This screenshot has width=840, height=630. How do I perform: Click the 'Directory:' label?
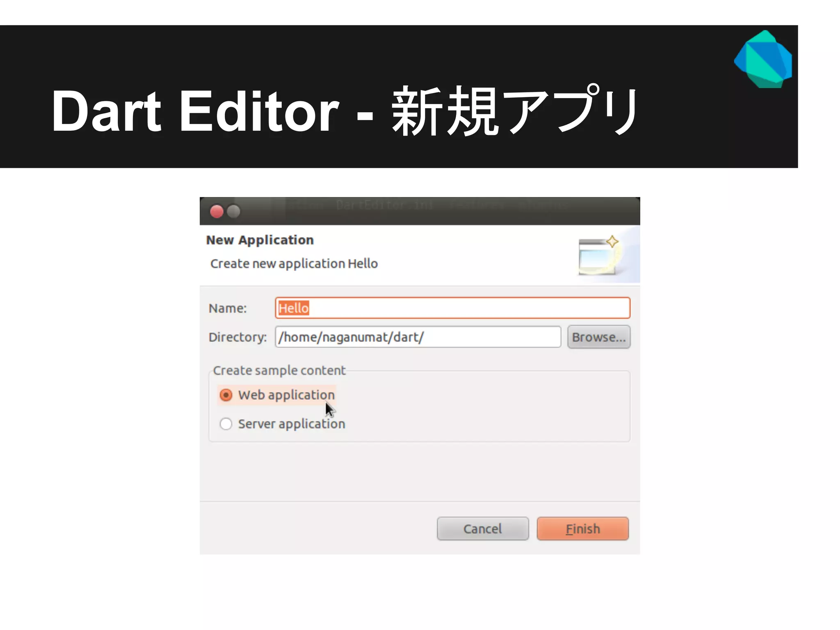coord(237,337)
